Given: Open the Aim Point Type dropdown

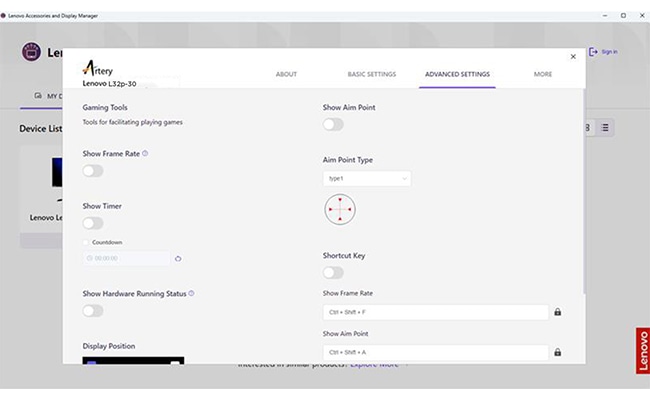Looking at the screenshot, I should 367,179.
